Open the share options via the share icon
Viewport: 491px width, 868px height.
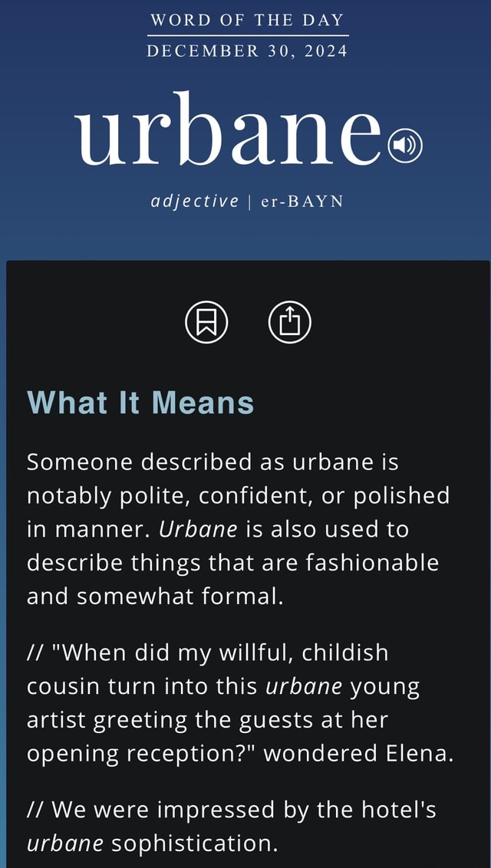coord(289,323)
